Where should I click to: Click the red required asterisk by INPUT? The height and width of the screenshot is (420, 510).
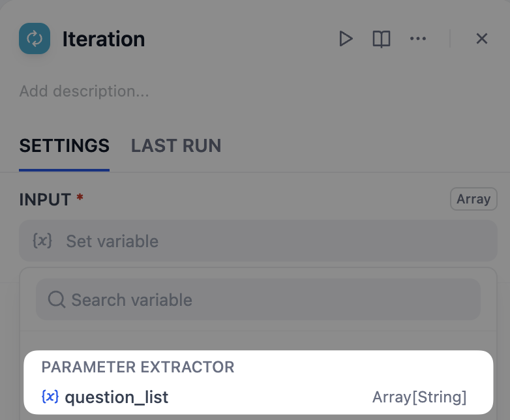click(80, 196)
